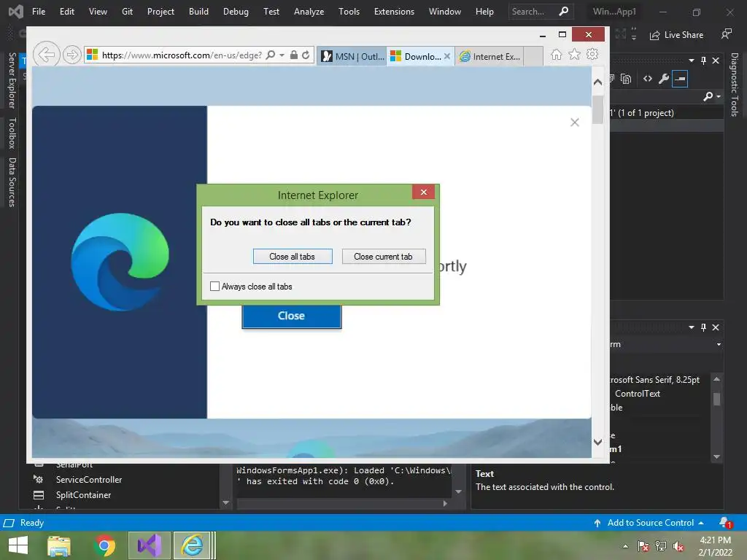Open the Debug menu
The width and height of the screenshot is (747, 560).
point(236,12)
